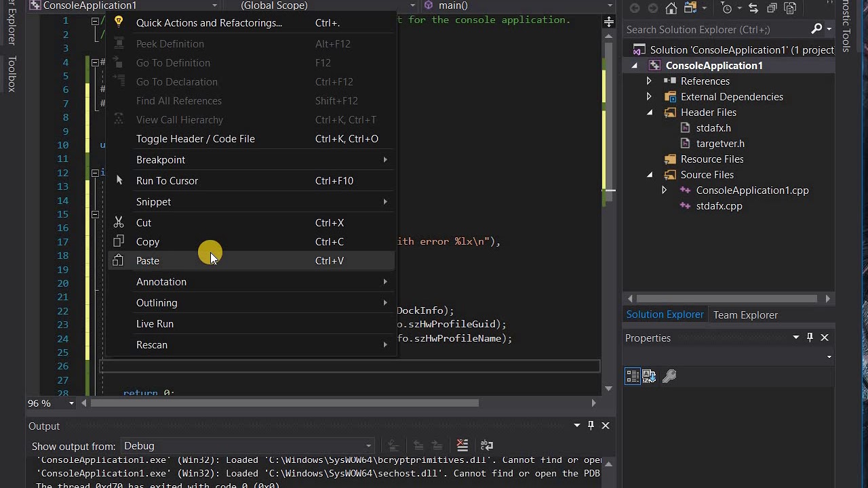Open Output window position dropdown
The image size is (868, 488).
coord(577,425)
